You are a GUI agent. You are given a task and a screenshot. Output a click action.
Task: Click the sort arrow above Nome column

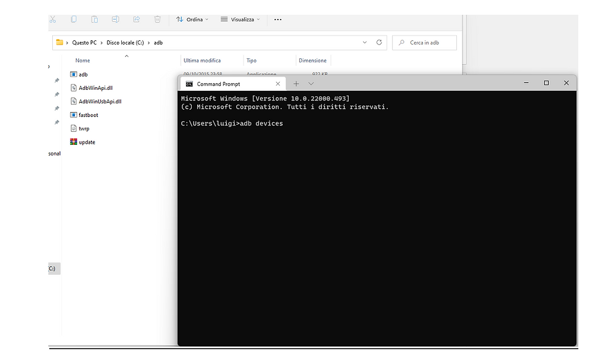point(127,56)
